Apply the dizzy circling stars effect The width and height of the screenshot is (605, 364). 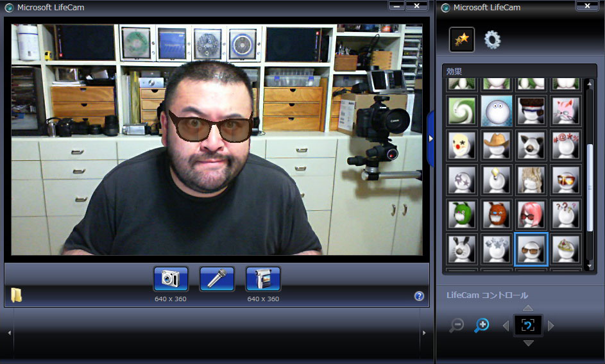point(497,249)
